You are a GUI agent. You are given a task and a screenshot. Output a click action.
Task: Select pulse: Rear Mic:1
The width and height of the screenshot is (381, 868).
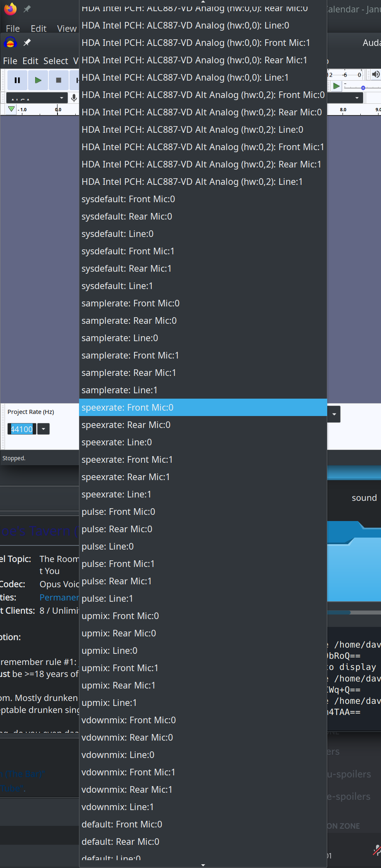pyautogui.click(x=203, y=581)
